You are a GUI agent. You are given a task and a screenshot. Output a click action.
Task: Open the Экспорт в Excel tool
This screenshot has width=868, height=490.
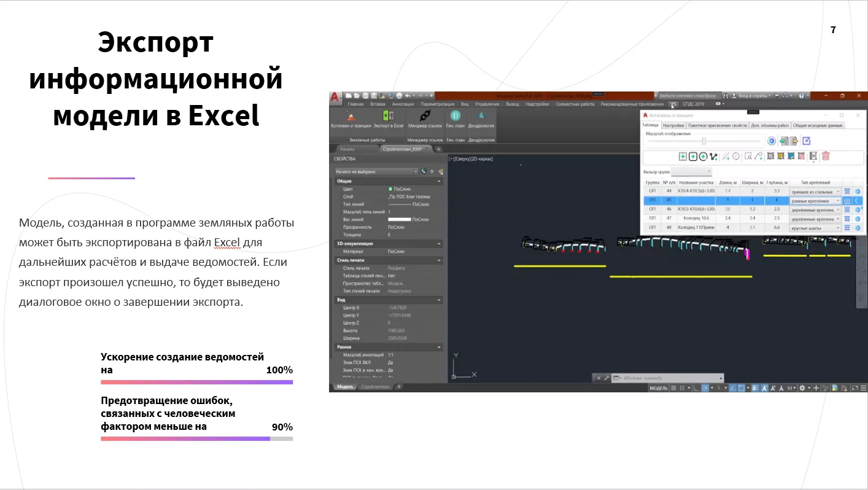pyautogui.click(x=387, y=122)
